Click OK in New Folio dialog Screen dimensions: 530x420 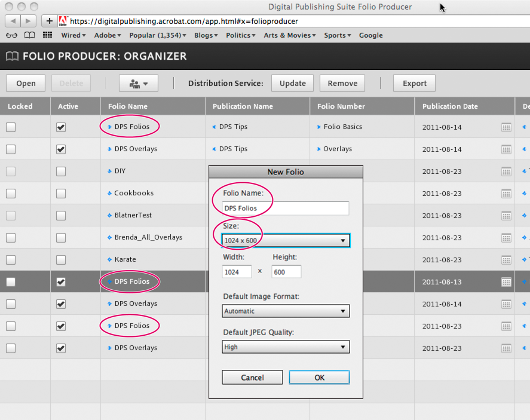pyautogui.click(x=320, y=378)
